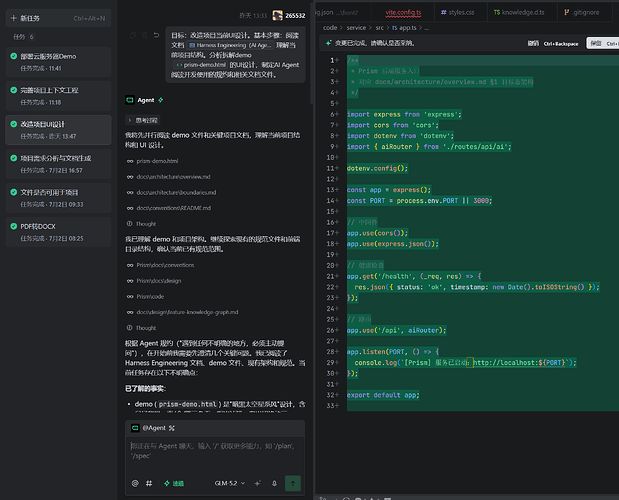Click the sparkle prompt-enhance icon
Image resolution: width=619 pixels, height=500 pixels.
click(258, 483)
